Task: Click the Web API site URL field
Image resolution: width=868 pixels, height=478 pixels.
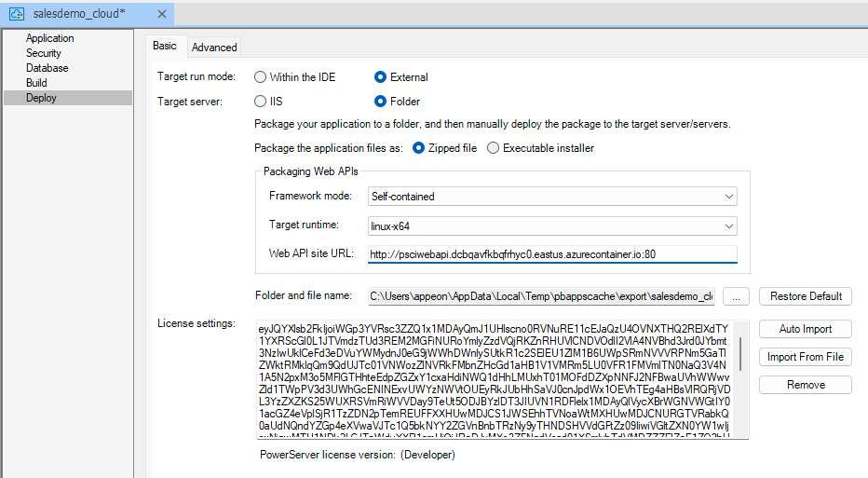Action: click(x=552, y=254)
